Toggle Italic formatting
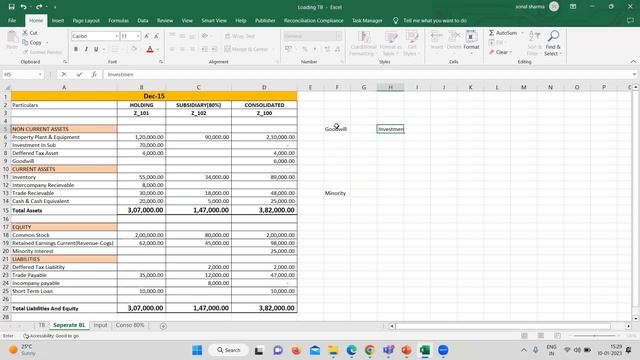The height and width of the screenshot is (360, 640). [x=86, y=49]
